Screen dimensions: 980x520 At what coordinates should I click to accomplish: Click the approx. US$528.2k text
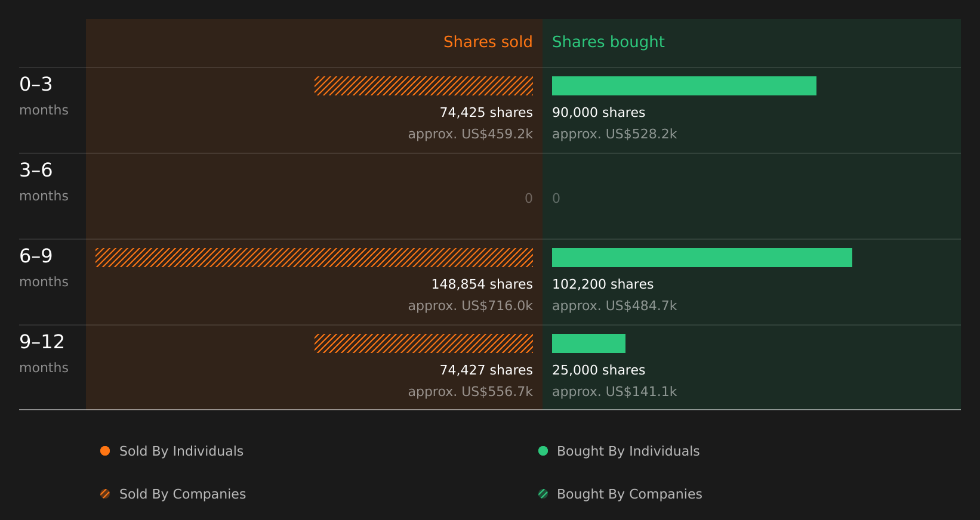click(614, 134)
